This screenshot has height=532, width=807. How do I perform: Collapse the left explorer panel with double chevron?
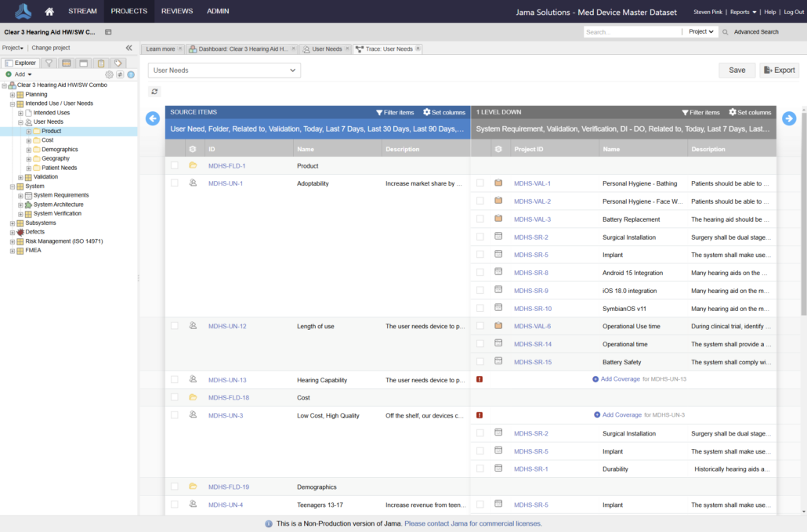click(x=129, y=48)
